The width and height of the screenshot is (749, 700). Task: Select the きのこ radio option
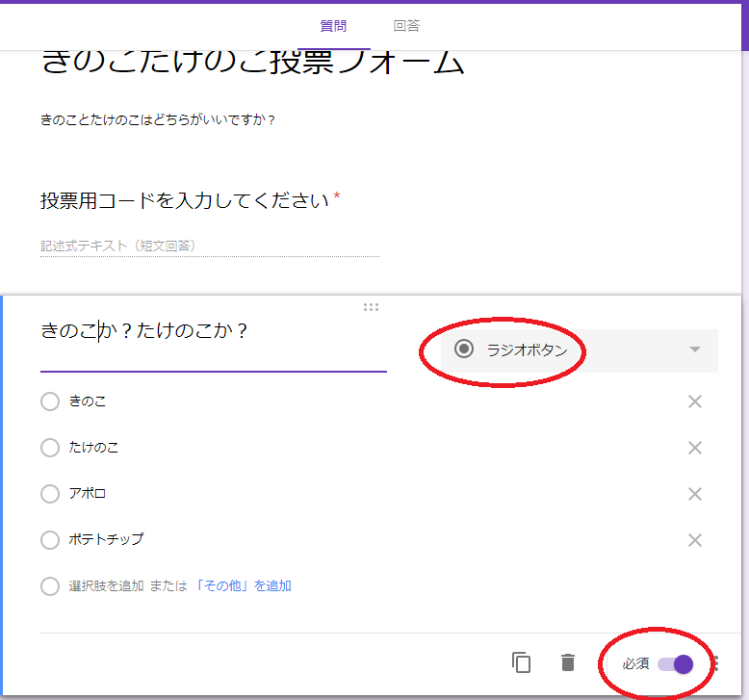pyautogui.click(x=50, y=402)
